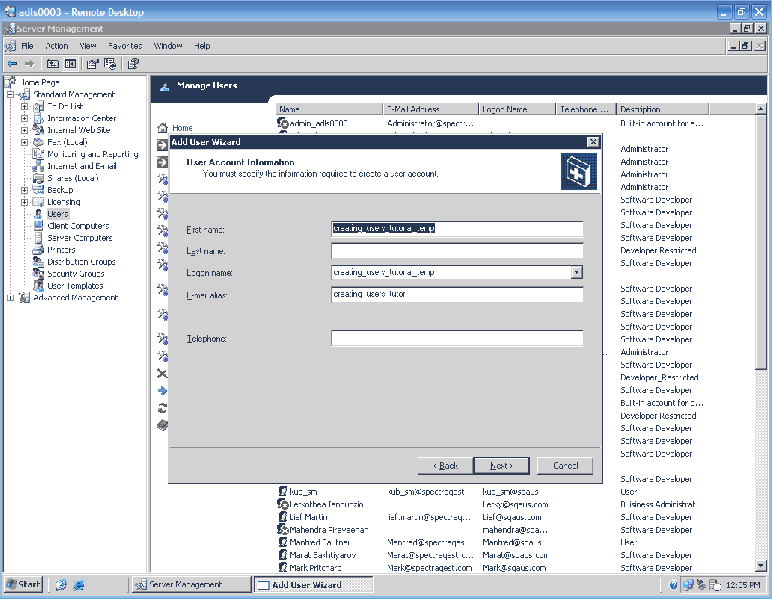Sort by Logon Name column header
Image resolution: width=772 pixels, height=599 pixels.
click(516, 109)
